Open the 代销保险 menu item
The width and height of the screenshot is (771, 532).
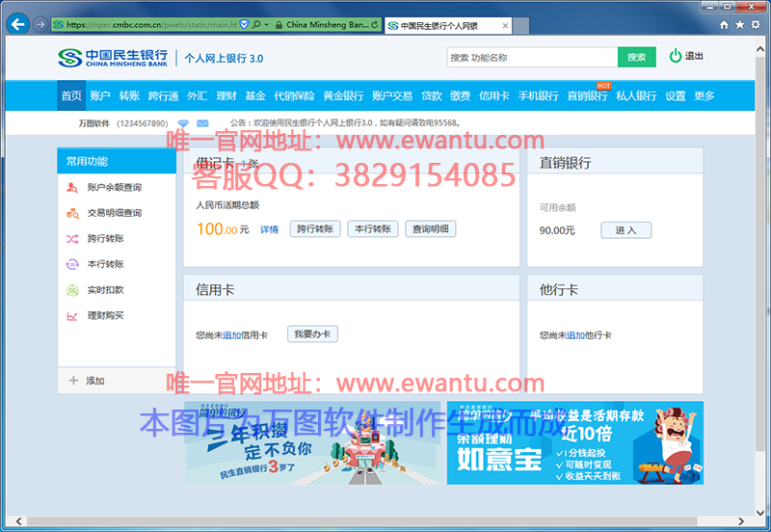294,95
